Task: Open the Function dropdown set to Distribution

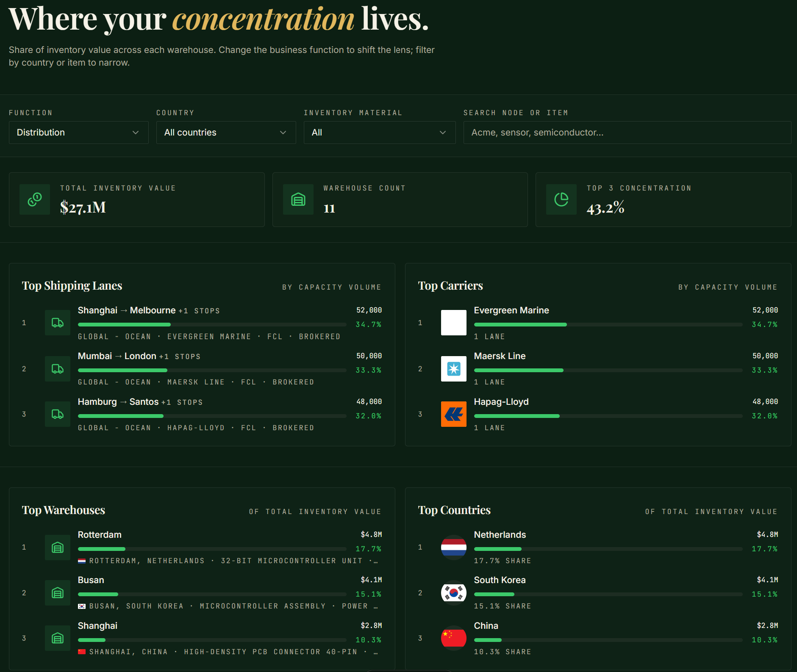Action: click(x=78, y=133)
